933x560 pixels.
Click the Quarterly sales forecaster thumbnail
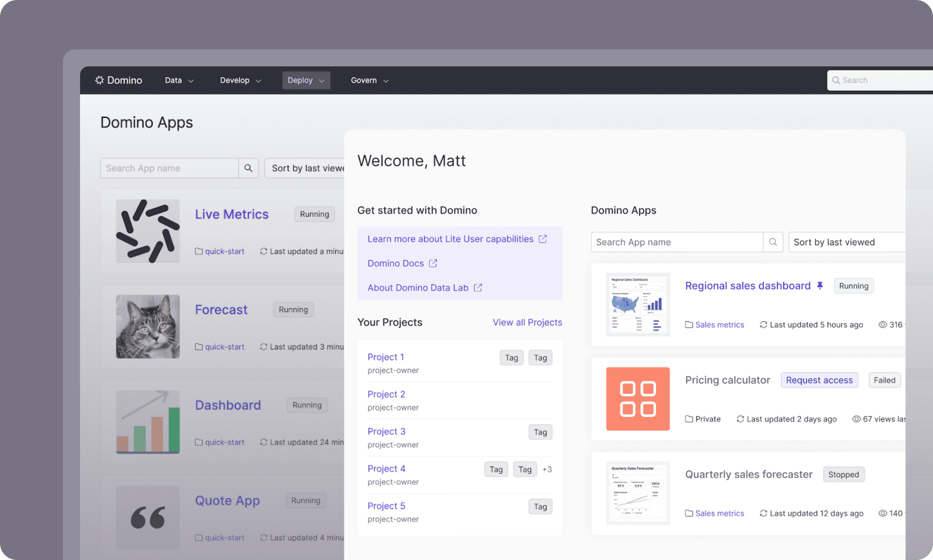(638, 493)
